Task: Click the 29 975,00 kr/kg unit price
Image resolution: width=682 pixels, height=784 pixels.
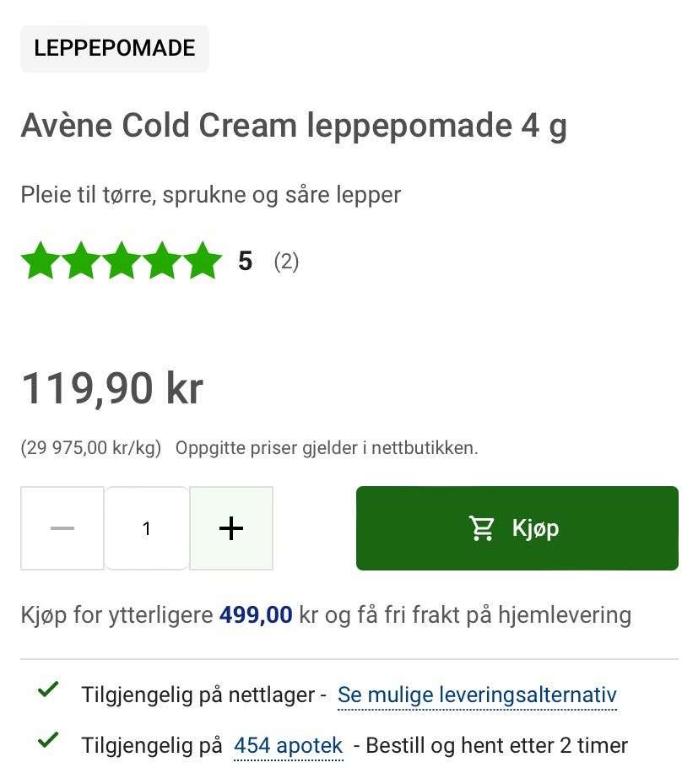Action: (x=91, y=448)
